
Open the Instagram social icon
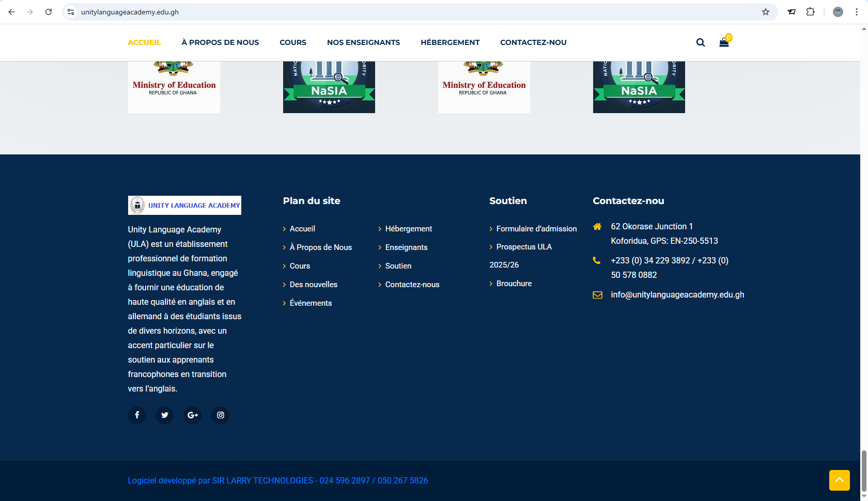click(x=221, y=415)
